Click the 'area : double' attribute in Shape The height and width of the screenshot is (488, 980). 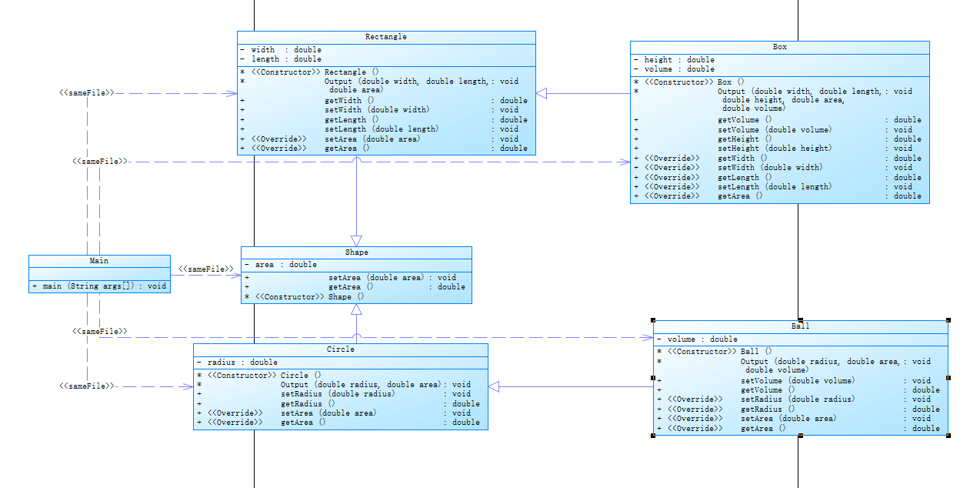click(x=280, y=265)
